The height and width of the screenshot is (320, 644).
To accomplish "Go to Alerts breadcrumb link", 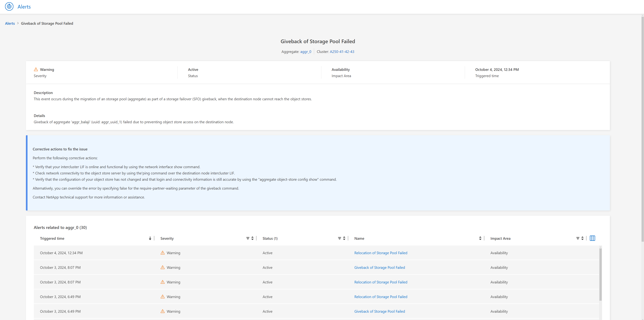I will [x=10, y=23].
